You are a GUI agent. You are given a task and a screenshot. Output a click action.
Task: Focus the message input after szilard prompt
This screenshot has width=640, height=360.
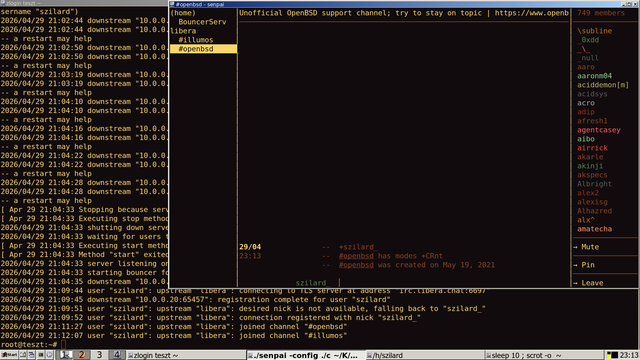[453, 283]
